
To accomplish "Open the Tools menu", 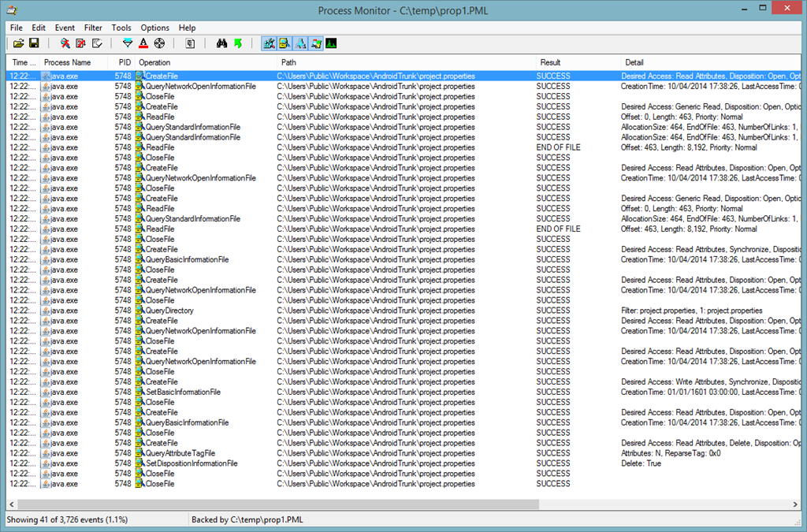I will pos(121,28).
